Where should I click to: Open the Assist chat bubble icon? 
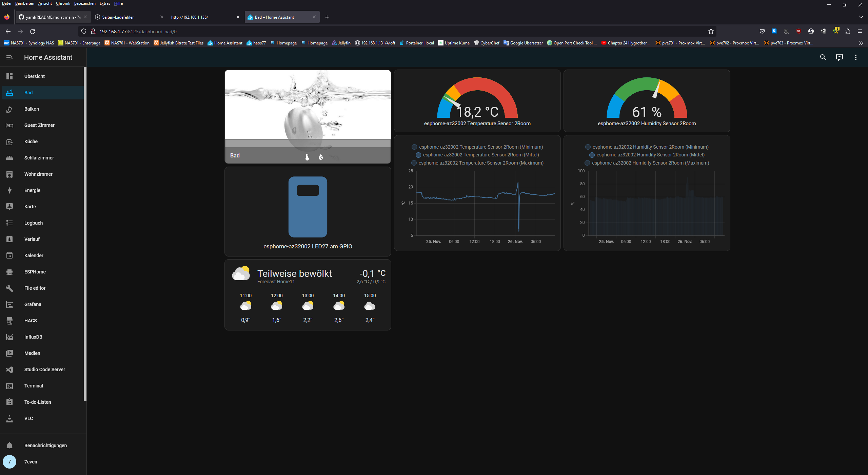click(x=839, y=57)
